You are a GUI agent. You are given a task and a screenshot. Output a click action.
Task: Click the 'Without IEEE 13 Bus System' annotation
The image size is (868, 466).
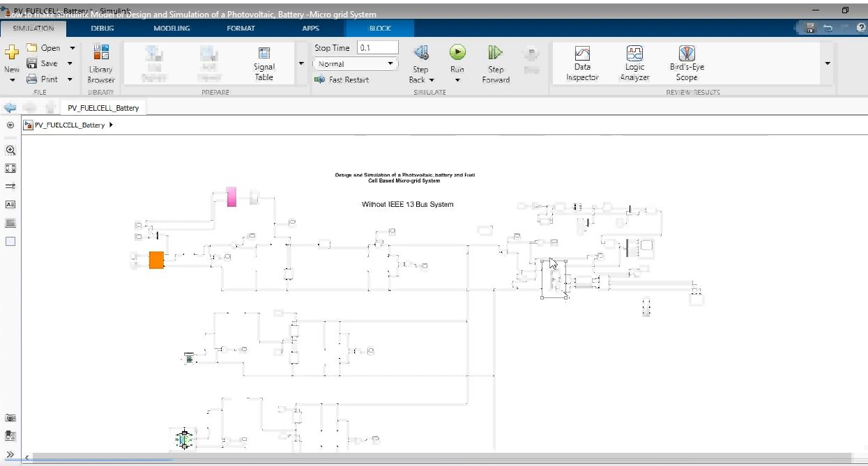pyautogui.click(x=407, y=204)
